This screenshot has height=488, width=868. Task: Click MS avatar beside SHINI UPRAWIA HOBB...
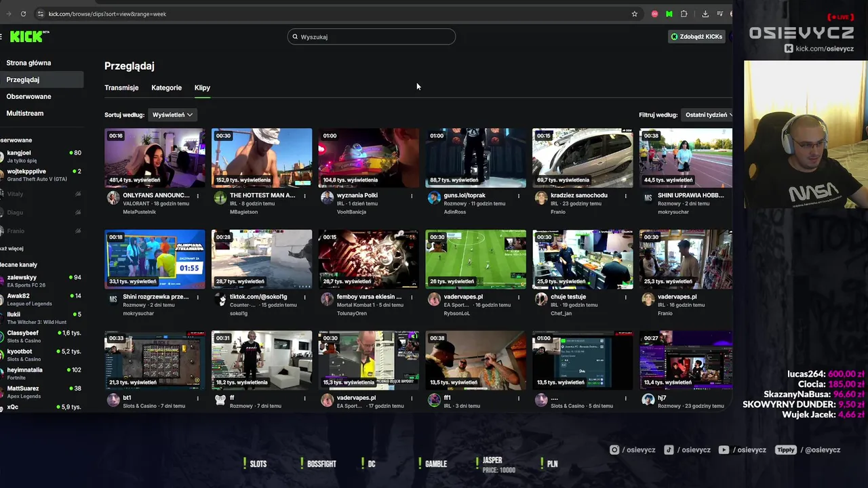[648, 198]
